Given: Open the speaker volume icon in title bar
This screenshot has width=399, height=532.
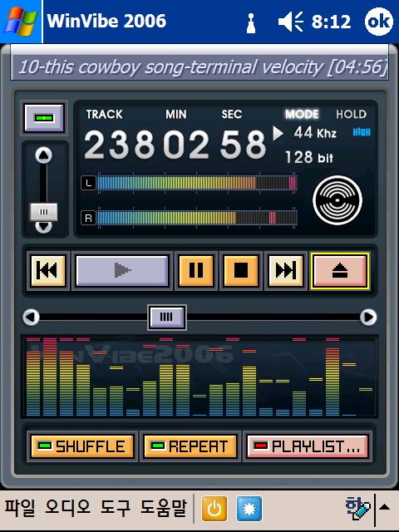Looking at the screenshot, I should point(290,22).
